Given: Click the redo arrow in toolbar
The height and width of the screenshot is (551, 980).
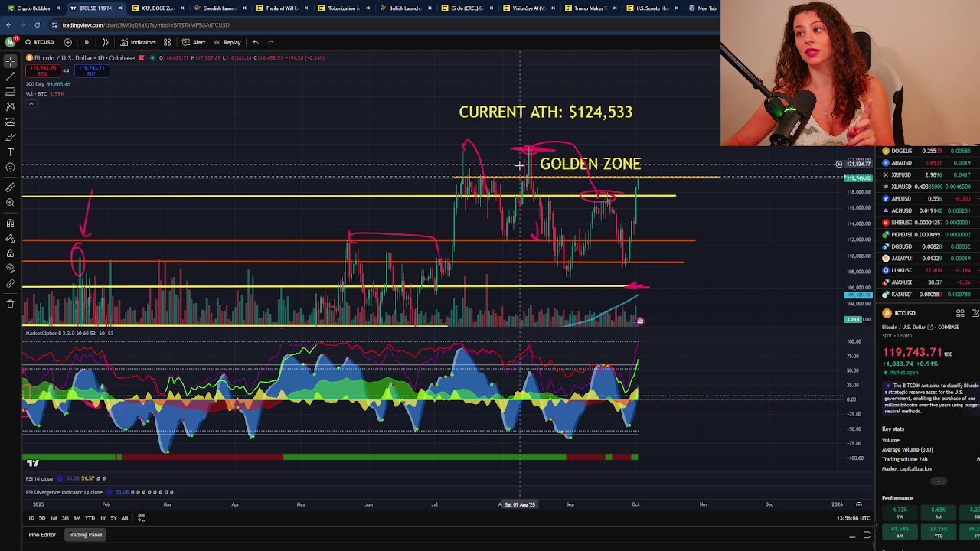Looking at the screenshot, I should click(270, 42).
